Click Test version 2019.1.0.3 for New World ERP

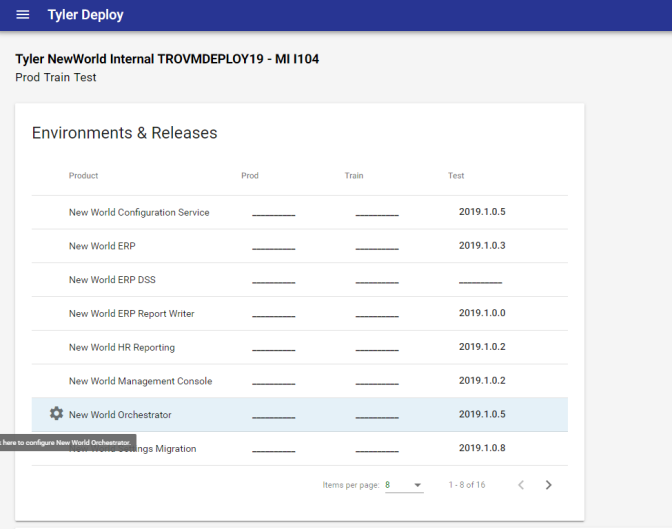(482, 246)
